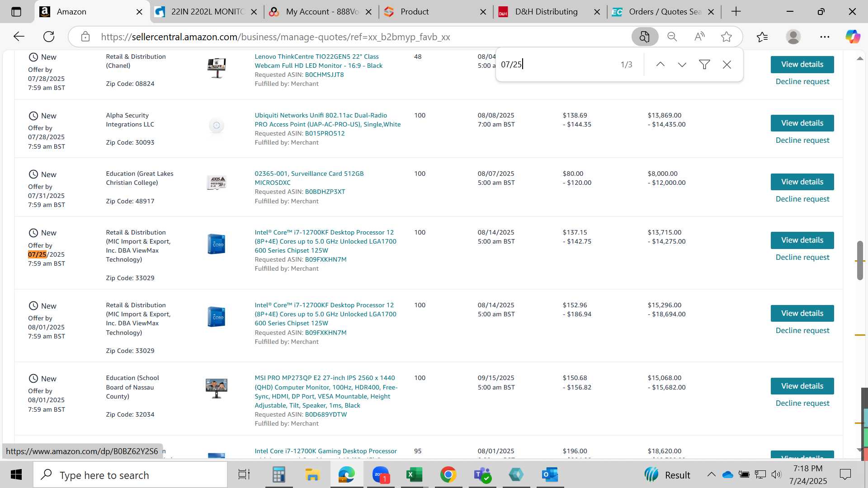Launch the Copilot sidebar icon
Screen dimensions: 868x488
853,37
